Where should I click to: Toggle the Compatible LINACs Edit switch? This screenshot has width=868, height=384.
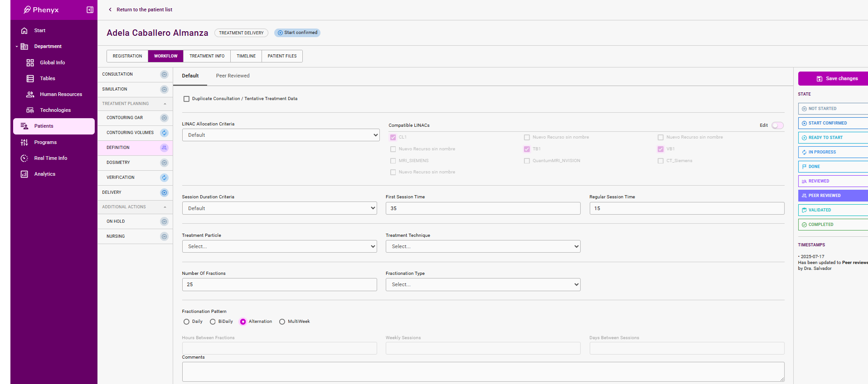click(x=777, y=125)
